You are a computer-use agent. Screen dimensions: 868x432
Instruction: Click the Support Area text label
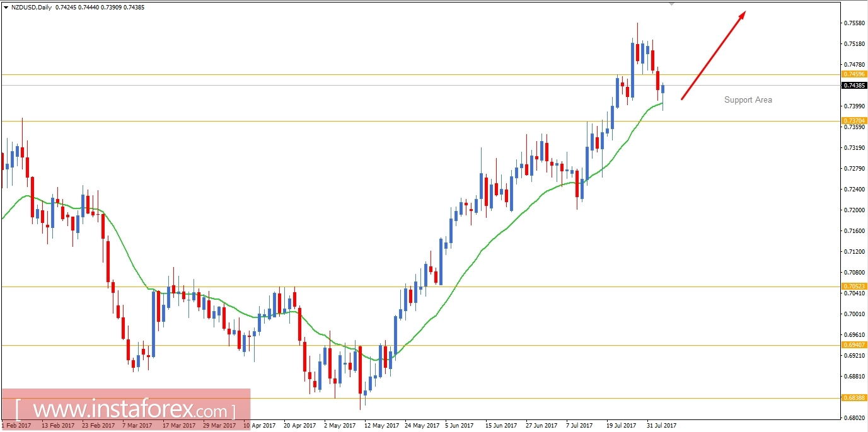(748, 99)
